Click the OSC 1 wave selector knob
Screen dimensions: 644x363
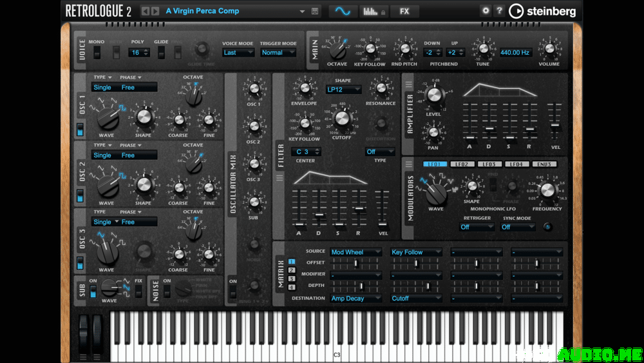[x=108, y=117]
